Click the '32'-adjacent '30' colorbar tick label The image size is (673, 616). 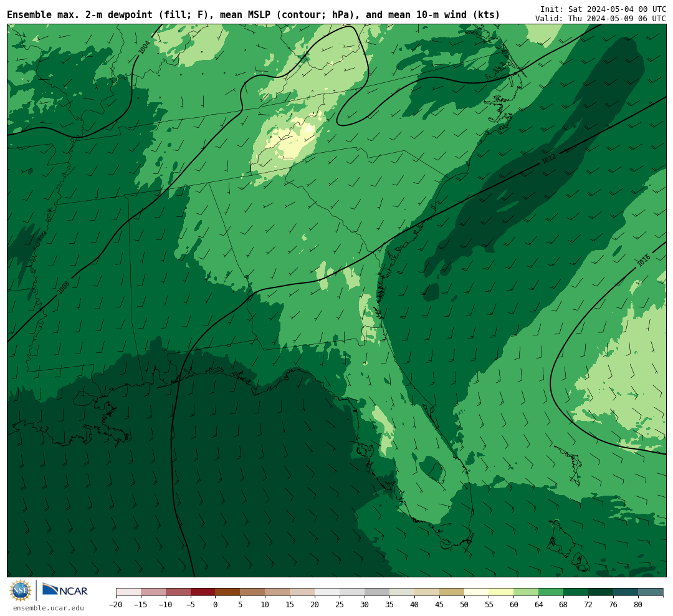click(365, 604)
